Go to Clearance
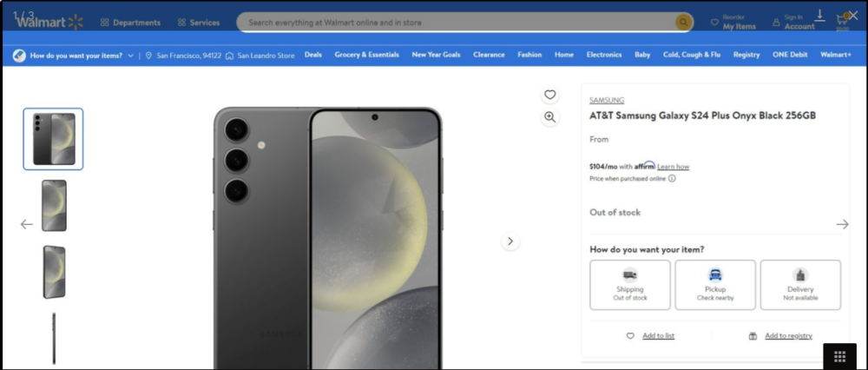The height and width of the screenshot is (370, 868). (489, 55)
